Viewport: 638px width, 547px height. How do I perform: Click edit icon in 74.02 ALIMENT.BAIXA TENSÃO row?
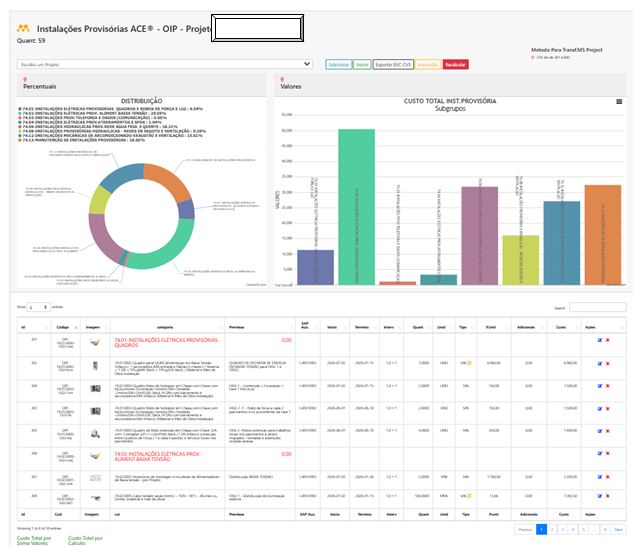[x=599, y=452]
